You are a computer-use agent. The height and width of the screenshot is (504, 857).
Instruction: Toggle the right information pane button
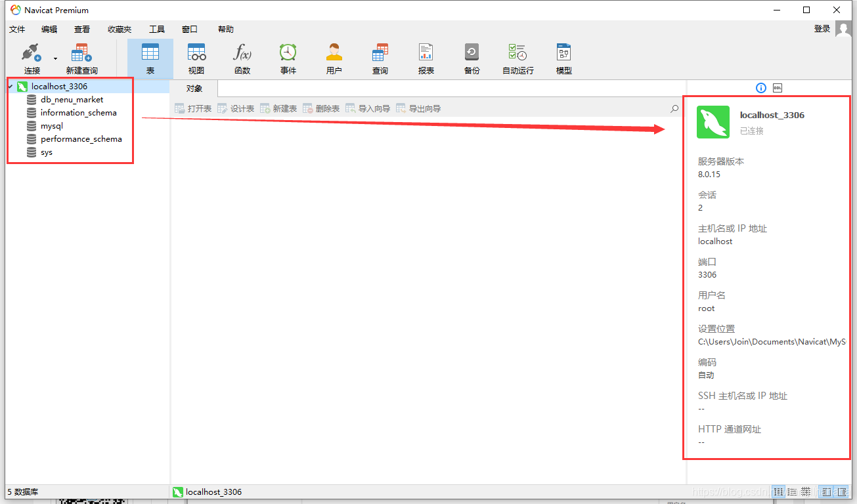842,492
